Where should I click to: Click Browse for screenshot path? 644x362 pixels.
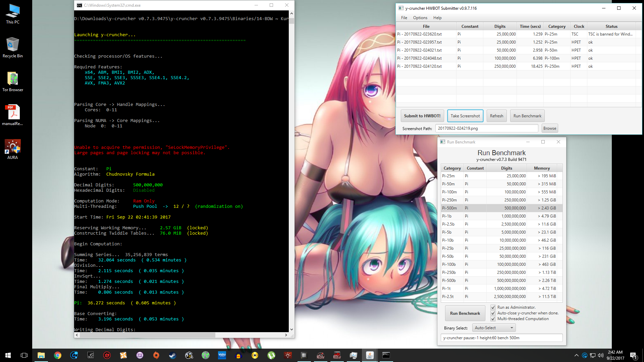click(550, 128)
